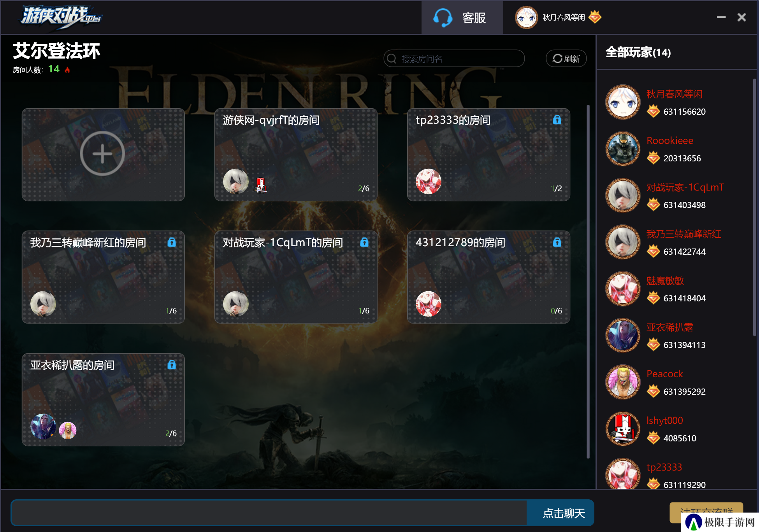Viewport: 759px width, 532px height.
Task: Select player lshyt000 in list
Action: (x=676, y=429)
